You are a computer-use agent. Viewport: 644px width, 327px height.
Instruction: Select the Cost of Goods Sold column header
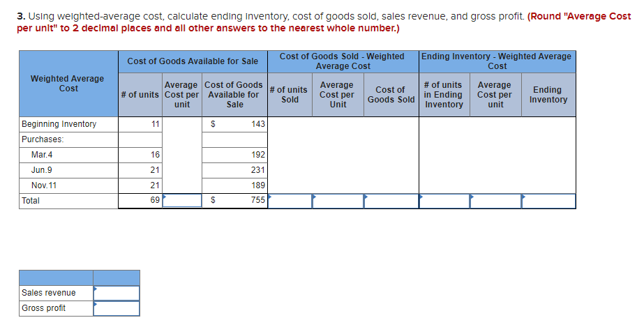(x=391, y=95)
